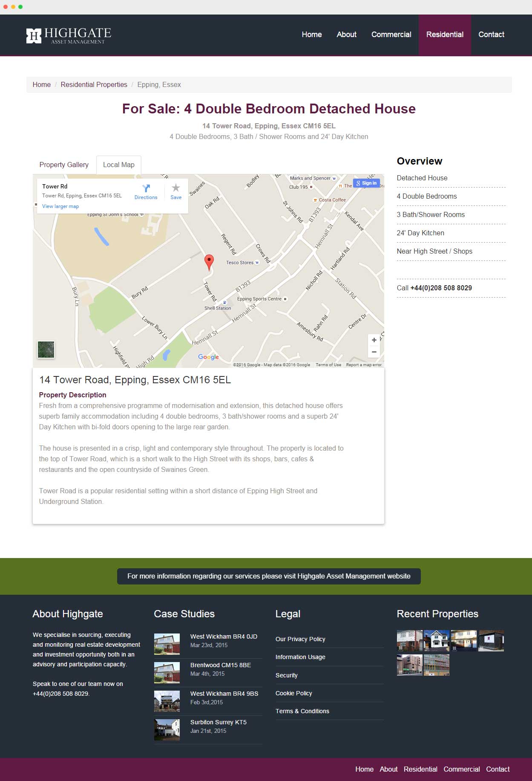Open Our Privacy Policy link
This screenshot has height=781, width=532.
click(300, 639)
